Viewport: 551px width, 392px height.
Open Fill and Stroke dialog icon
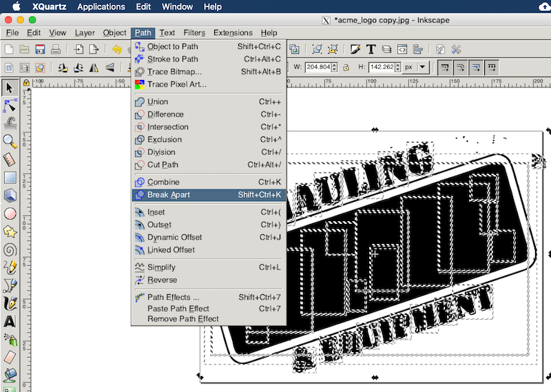tap(355, 49)
